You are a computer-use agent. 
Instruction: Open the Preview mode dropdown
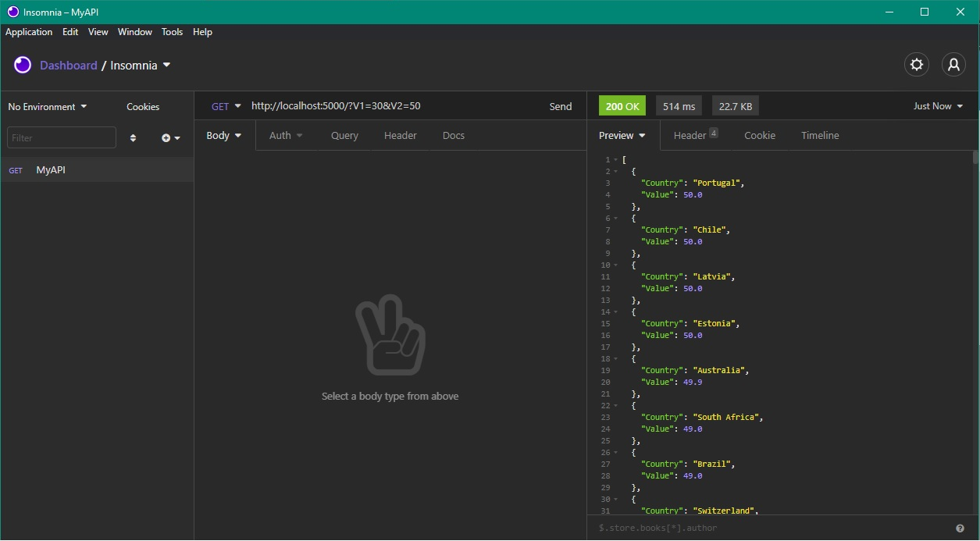coord(622,135)
